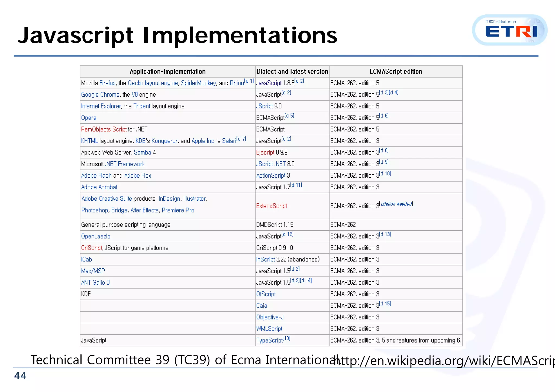555x392 pixels.
Task: Click the red Ejscript link
Action: pos(265,152)
